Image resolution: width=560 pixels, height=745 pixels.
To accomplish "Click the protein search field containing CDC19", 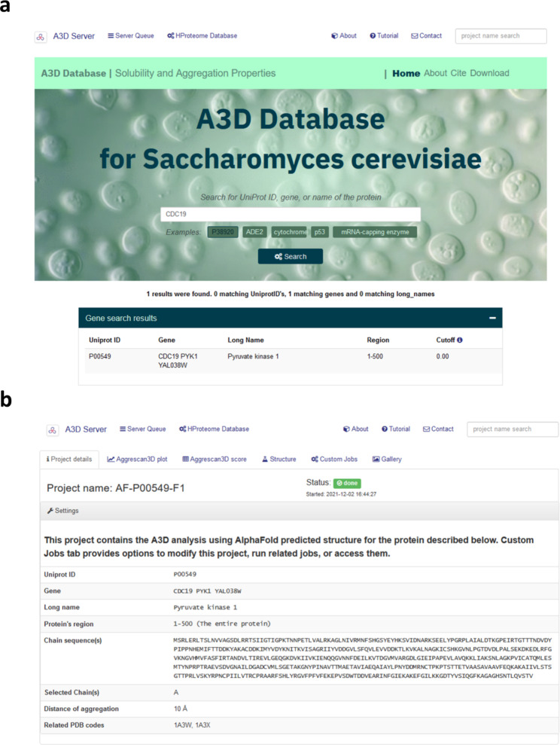I will [x=290, y=214].
